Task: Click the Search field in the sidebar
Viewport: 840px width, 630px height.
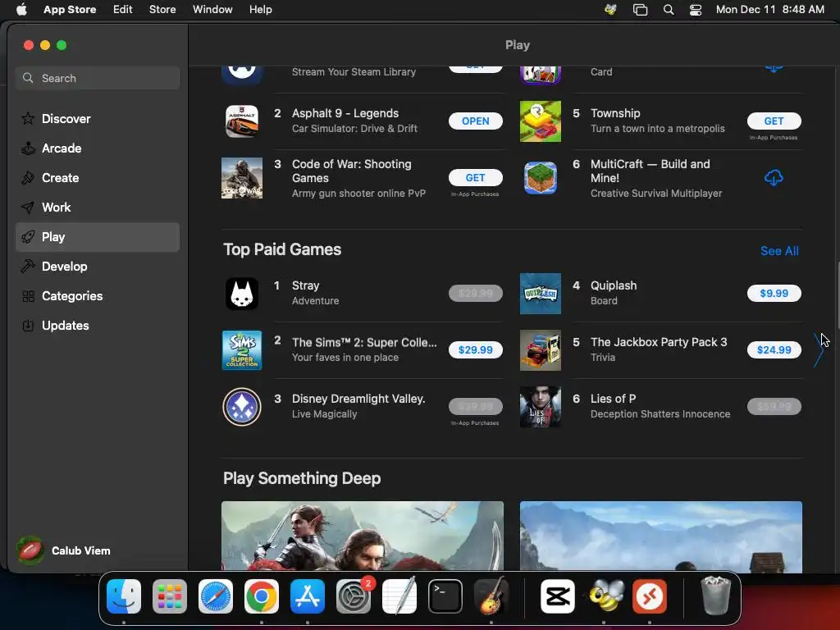Action: (98, 78)
